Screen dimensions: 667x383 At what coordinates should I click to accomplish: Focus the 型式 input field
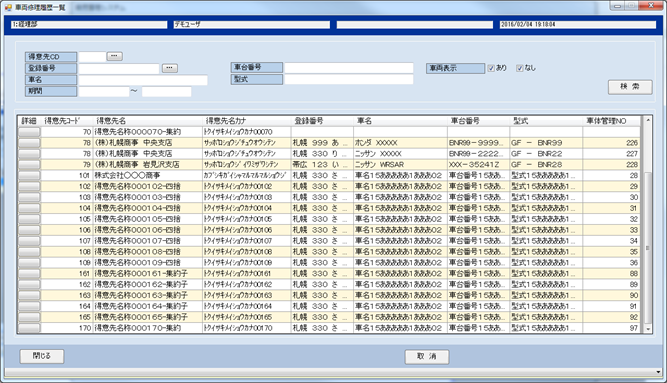click(349, 79)
